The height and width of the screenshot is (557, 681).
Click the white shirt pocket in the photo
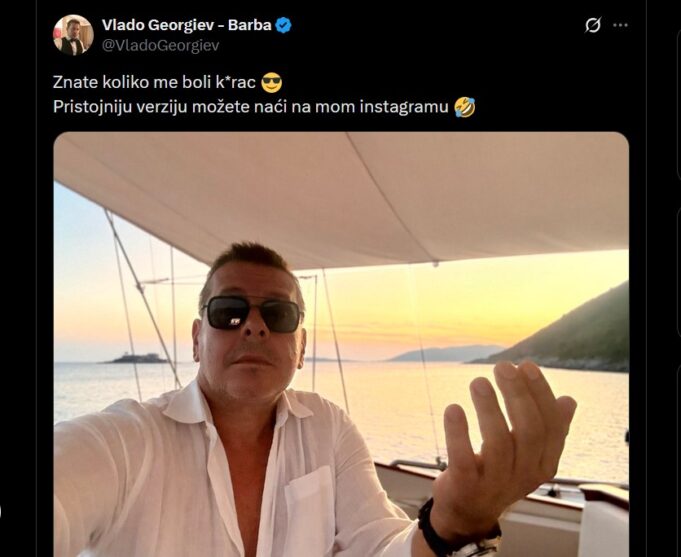310,512
